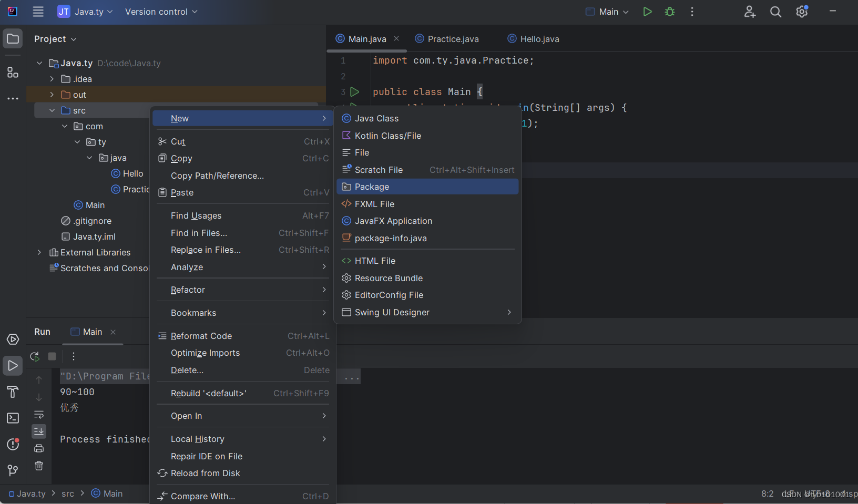
Task: Open Java.ty.iml file in tree
Action: point(88,236)
